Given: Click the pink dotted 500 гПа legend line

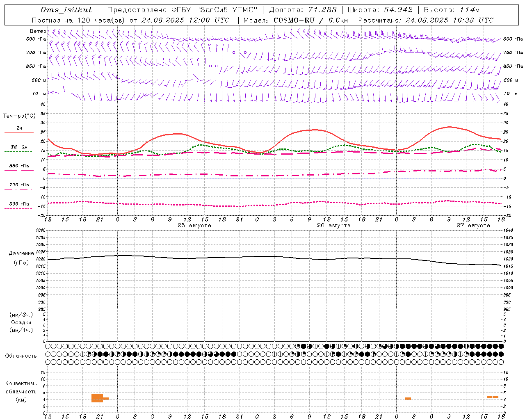Looking at the screenshot, I should [18, 208].
